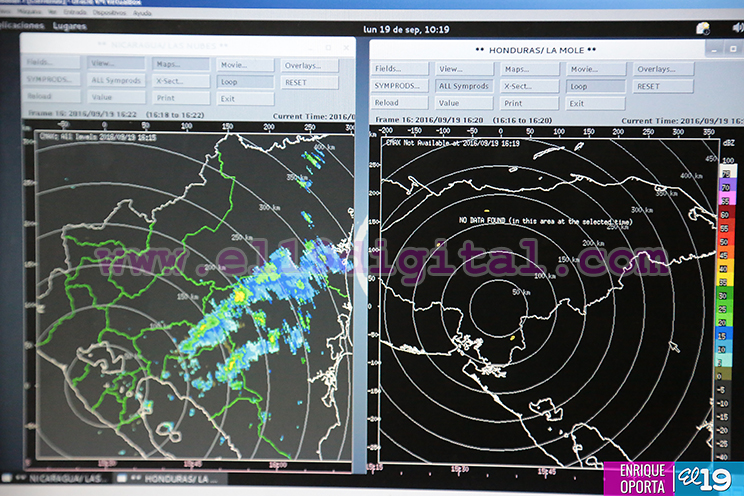
Task: Minimize the Honduras/La Mole window
Action: pyautogui.click(x=714, y=49)
